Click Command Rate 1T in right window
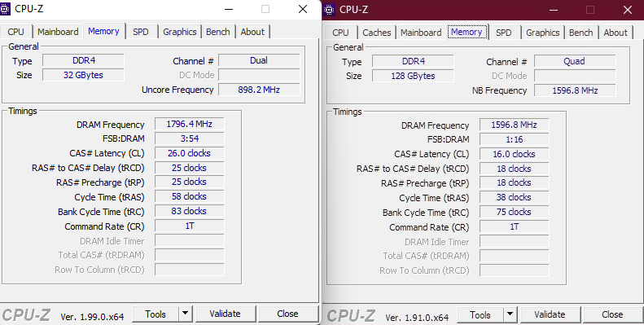 coord(515,226)
